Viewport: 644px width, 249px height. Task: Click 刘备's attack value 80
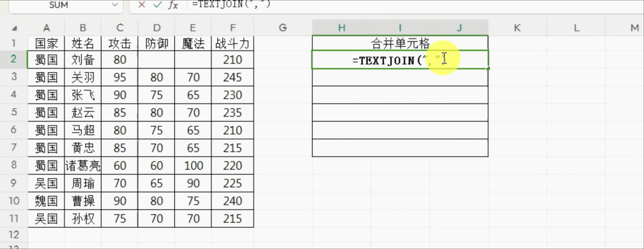coord(120,60)
